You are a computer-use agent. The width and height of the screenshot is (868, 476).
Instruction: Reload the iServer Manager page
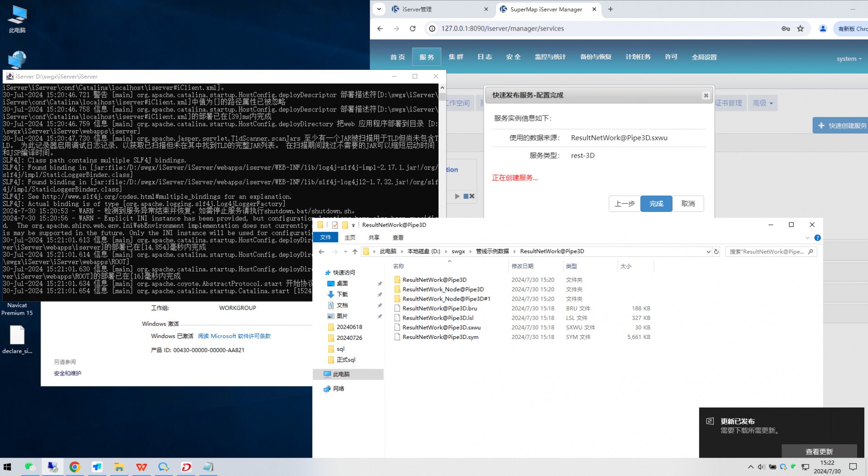[413, 28]
